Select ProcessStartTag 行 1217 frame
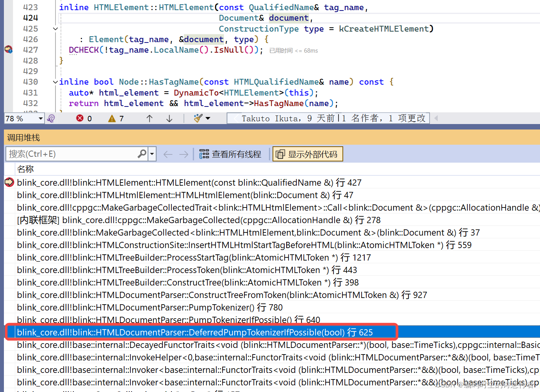 point(194,257)
